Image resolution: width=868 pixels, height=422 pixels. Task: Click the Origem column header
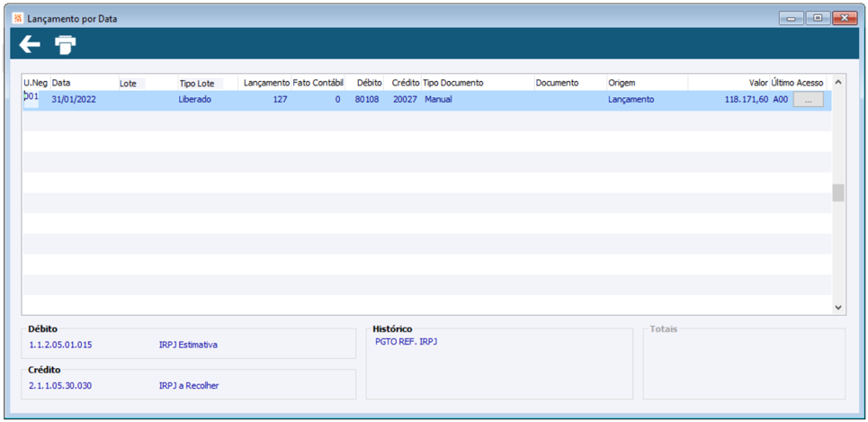647,83
